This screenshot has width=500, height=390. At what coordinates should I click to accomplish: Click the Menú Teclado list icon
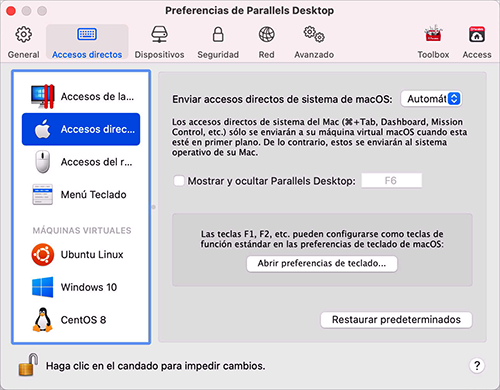(43, 194)
